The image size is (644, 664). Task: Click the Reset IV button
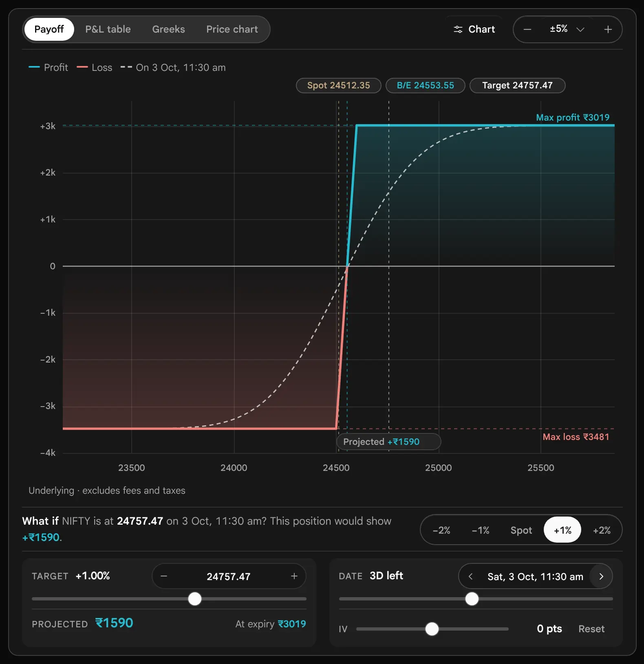click(x=591, y=629)
